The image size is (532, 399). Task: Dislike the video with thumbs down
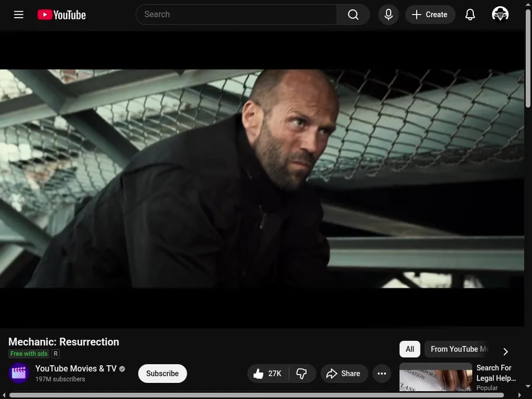[301, 374]
